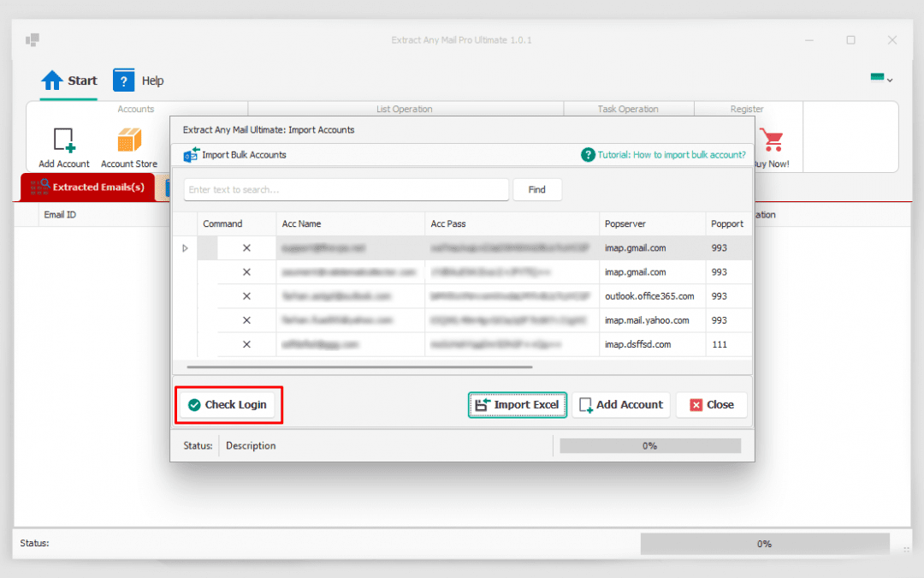
Task: Click the Help question mark icon
Action: (124, 80)
